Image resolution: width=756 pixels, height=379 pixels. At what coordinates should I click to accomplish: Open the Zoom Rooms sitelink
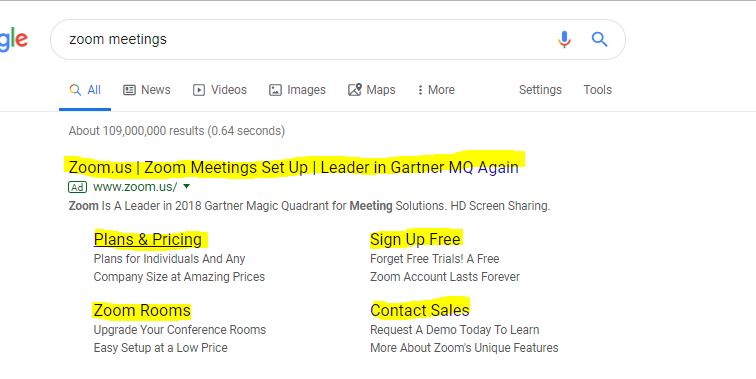tap(142, 311)
